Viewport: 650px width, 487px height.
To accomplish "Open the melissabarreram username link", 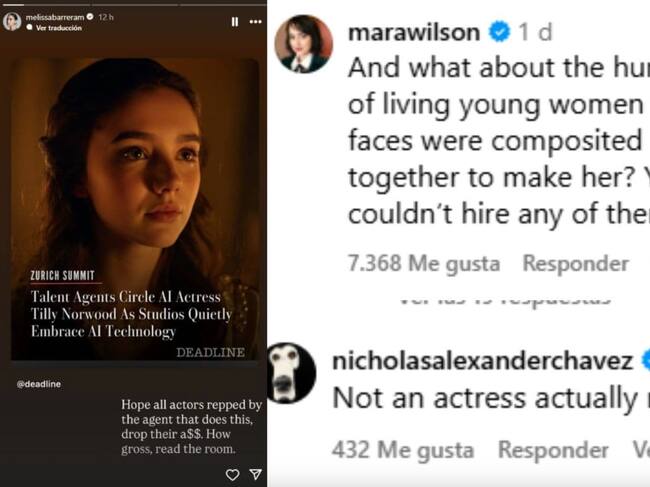I will (54, 17).
